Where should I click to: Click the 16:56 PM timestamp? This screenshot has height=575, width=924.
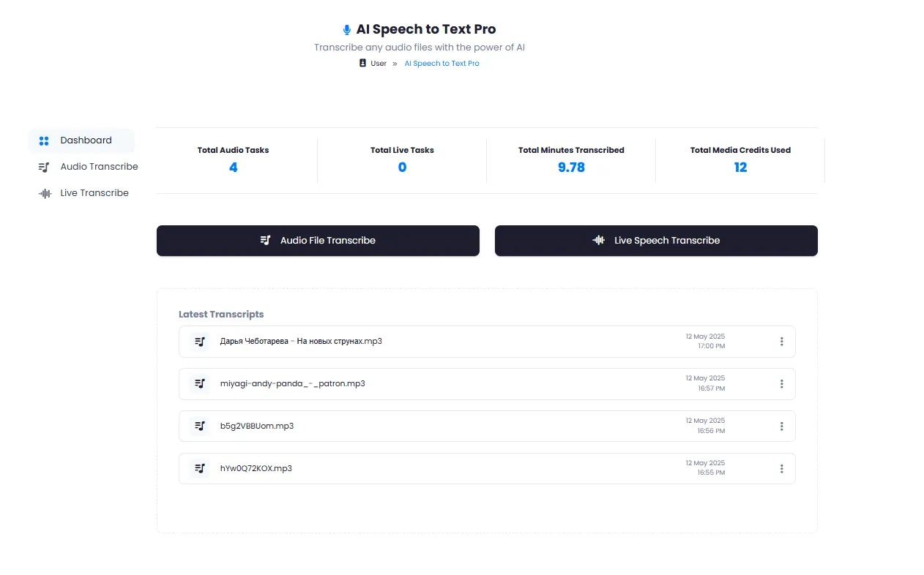coord(711,431)
